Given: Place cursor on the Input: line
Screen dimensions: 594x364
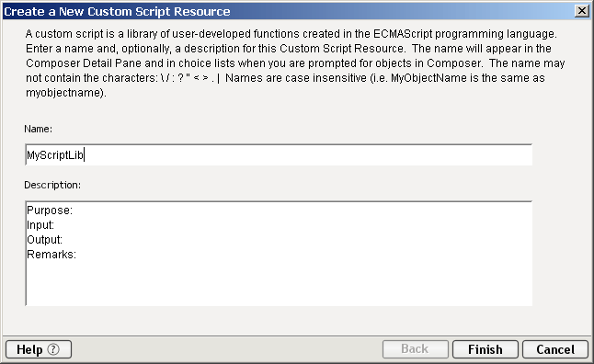Looking at the screenshot, I should pyautogui.click(x=40, y=225).
